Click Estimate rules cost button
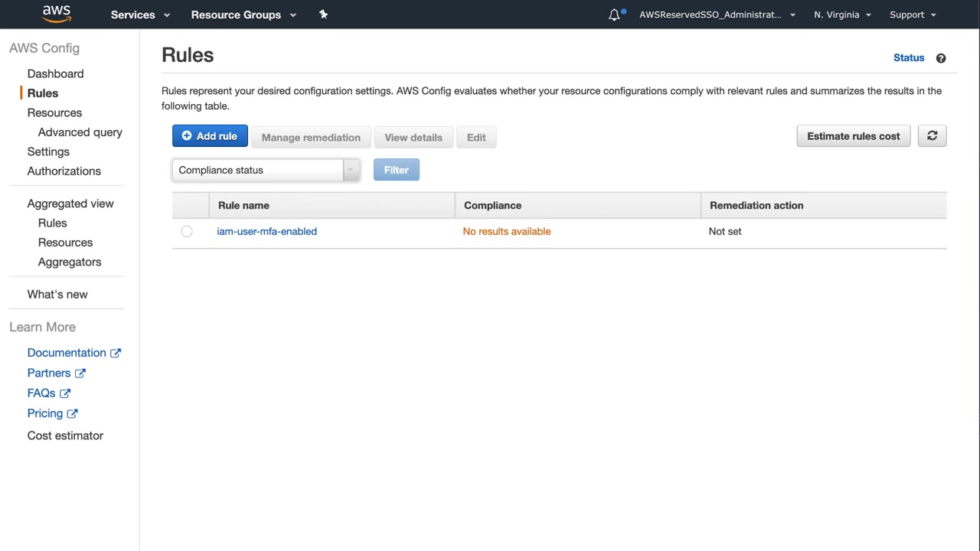 [853, 136]
